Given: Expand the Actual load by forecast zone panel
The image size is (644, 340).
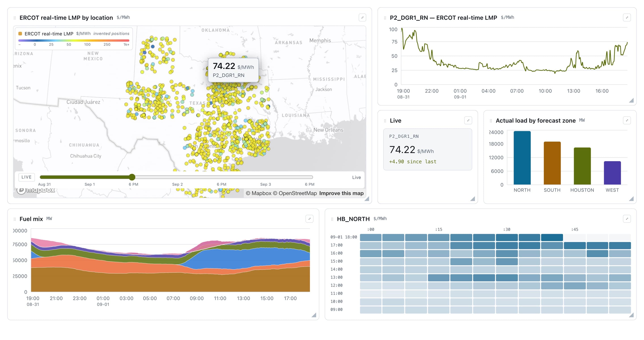Looking at the screenshot, I should click(x=627, y=121).
